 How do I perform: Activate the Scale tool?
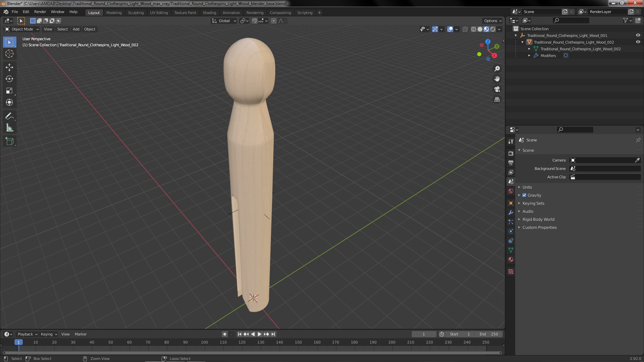point(9,91)
